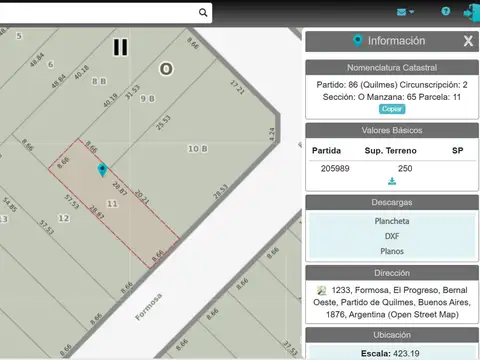Viewport: 480px width, 360px height.
Task: Select parcel 9 B on the map
Action: click(147, 99)
